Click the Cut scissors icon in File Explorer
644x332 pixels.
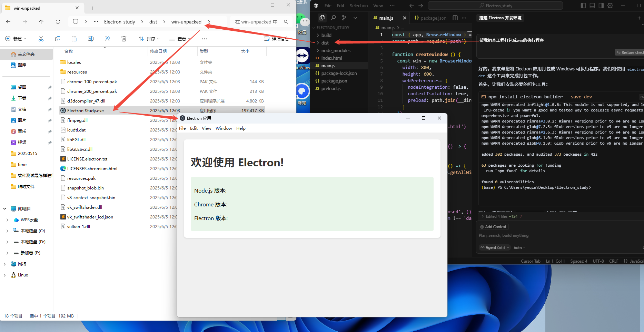(41, 39)
